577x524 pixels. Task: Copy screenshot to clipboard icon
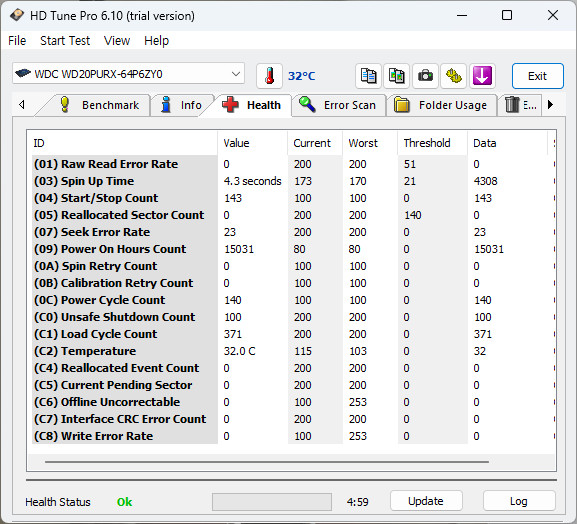pos(396,76)
